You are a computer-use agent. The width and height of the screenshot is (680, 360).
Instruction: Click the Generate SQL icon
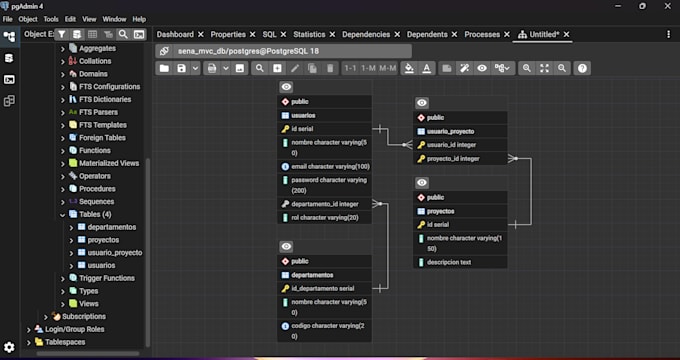pyautogui.click(x=212, y=68)
